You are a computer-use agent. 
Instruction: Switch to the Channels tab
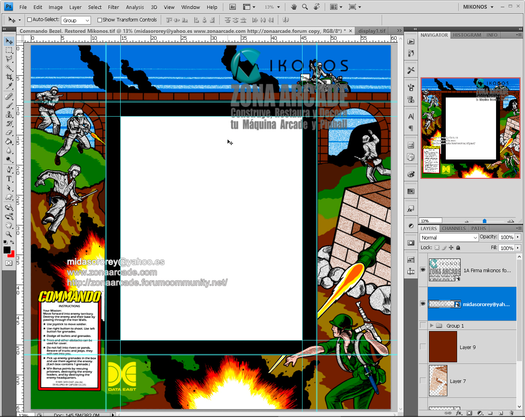[454, 229]
